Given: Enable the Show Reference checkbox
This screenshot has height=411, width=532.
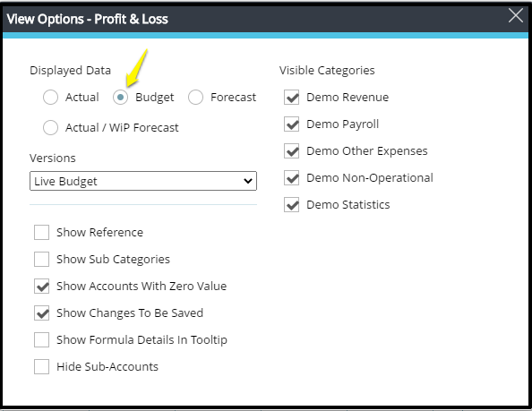Looking at the screenshot, I should click(x=42, y=233).
